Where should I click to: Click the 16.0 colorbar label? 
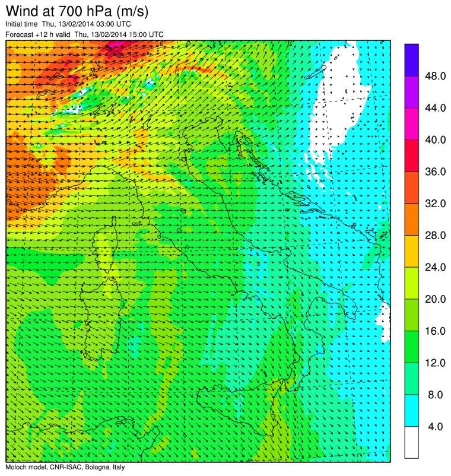[x=435, y=331]
